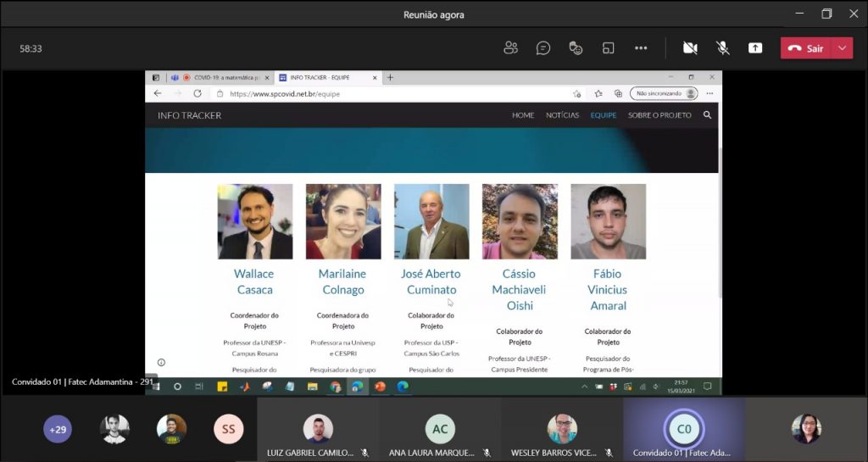The height and width of the screenshot is (462, 868).
Task: Open Marilaine Colnago's profile photo
Action: (343, 221)
